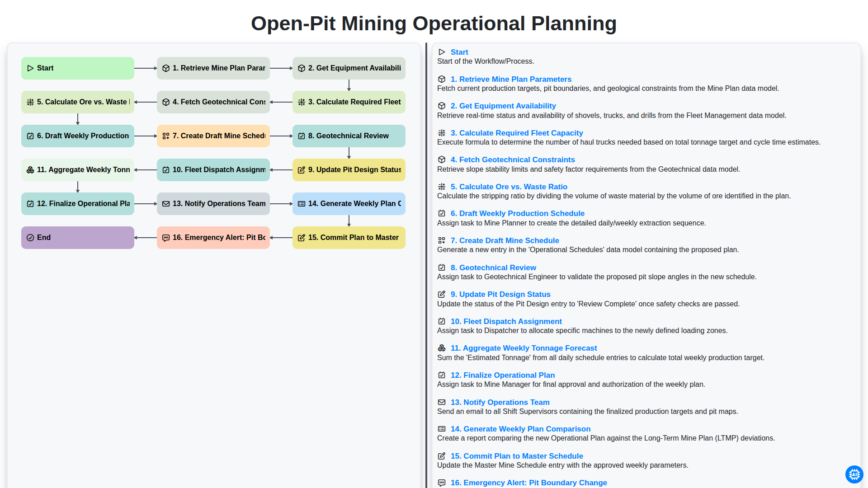Open the Start link in the step list
The height and width of the screenshot is (488, 868).
click(459, 52)
